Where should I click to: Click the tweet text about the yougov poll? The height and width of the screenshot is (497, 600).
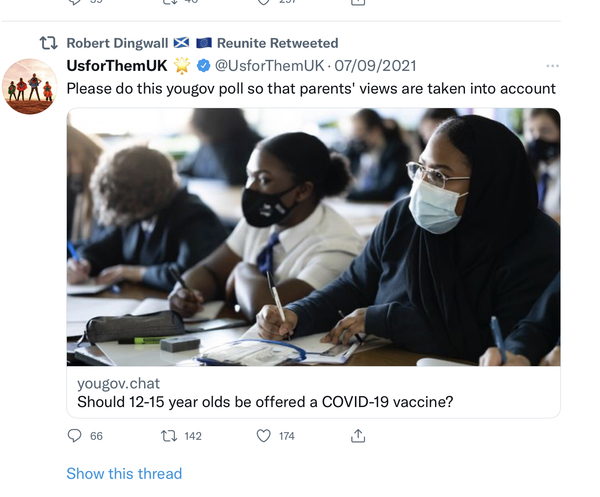pos(311,88)
